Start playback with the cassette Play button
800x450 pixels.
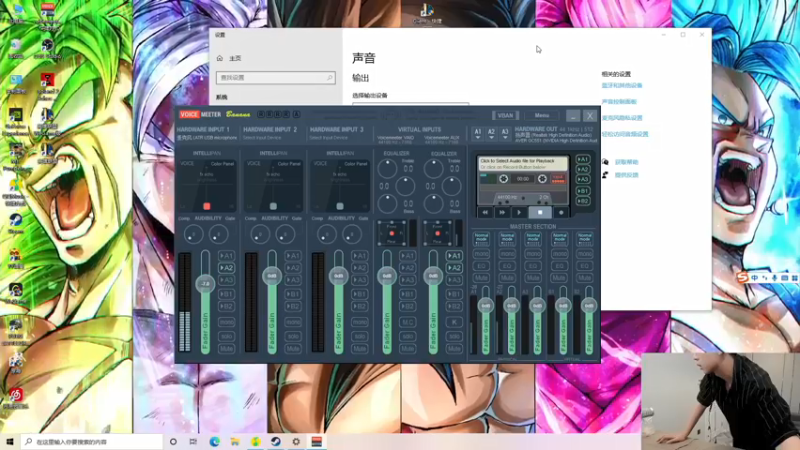[x=519, y=212]
